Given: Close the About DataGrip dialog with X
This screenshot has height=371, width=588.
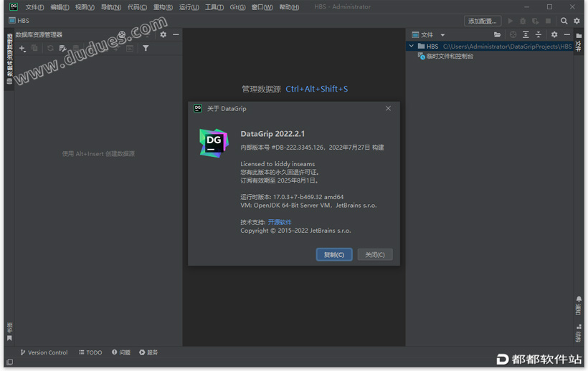Looking at the screenshot, I should click(388, 108).
